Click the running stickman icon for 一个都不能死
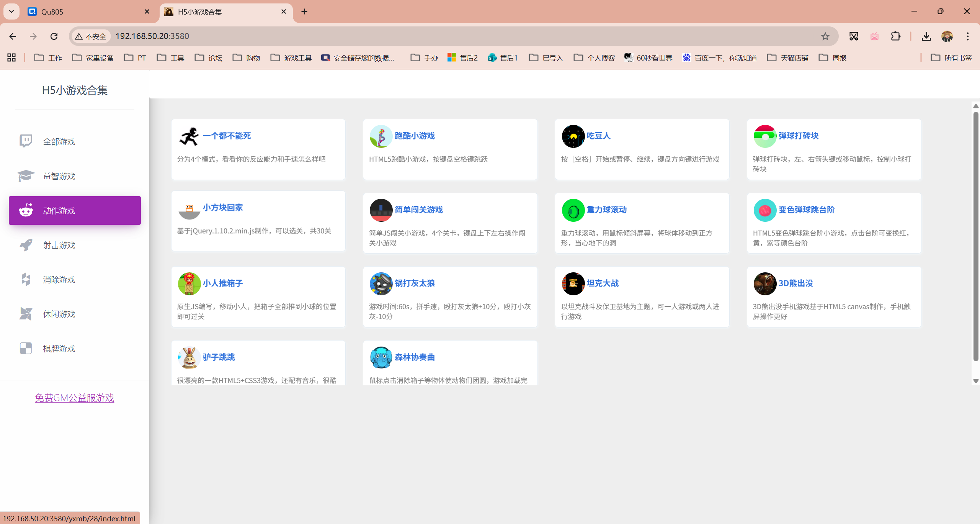The image size is (980, 524). [x=189, y=136]
